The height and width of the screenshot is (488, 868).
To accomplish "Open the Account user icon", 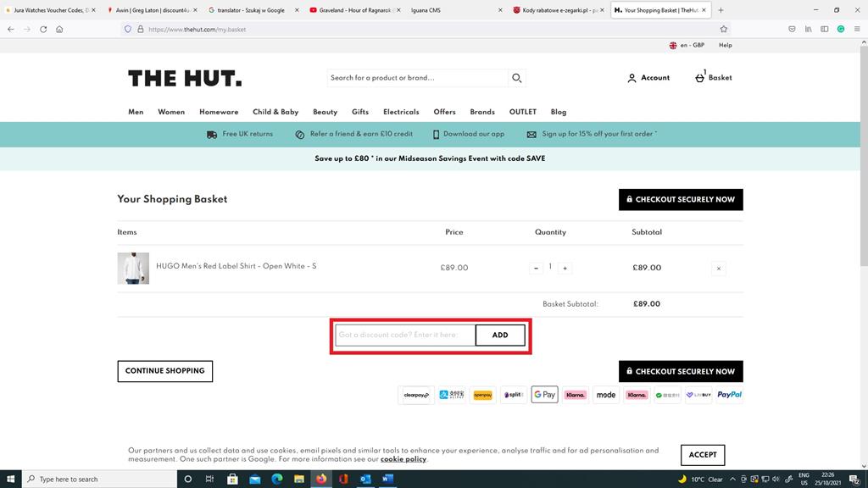I will click(x=632, y=78).
